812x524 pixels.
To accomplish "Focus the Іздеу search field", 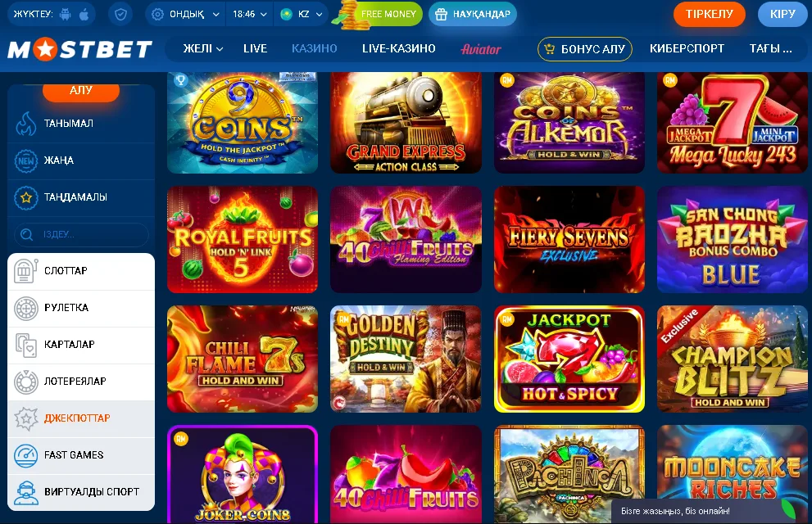I will [81, 234].
